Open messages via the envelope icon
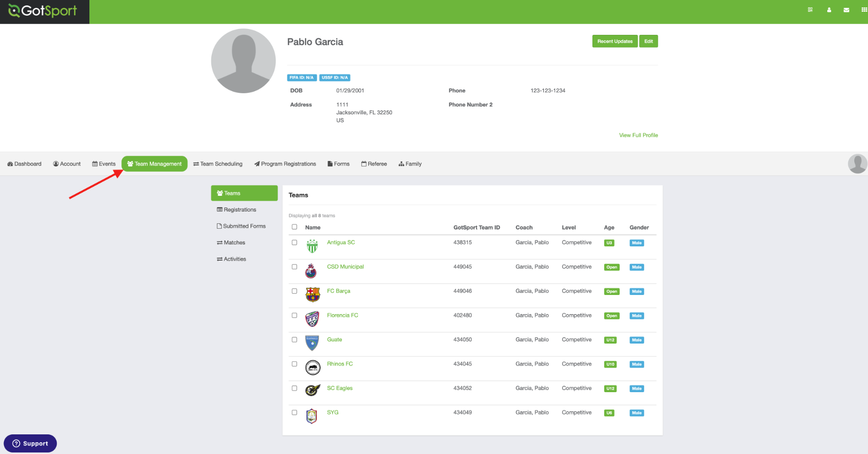 pyautogui.click(x=846, y=10)
